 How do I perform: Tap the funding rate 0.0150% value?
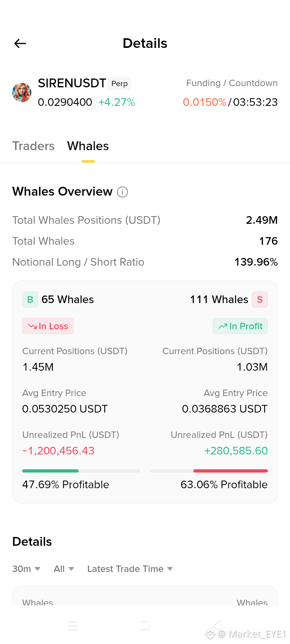tap(205, 102)
